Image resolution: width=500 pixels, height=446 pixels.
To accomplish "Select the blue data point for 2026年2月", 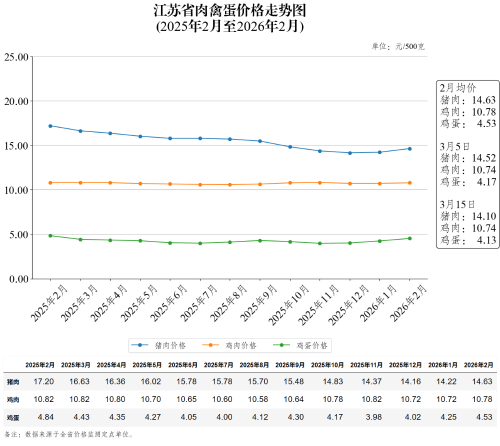I will (x=410, y=149).
